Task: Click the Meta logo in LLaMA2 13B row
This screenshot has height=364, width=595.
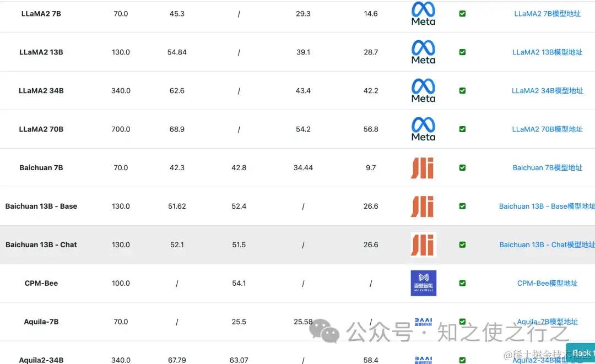Action: pyautogui.click(x=424, y=52)
